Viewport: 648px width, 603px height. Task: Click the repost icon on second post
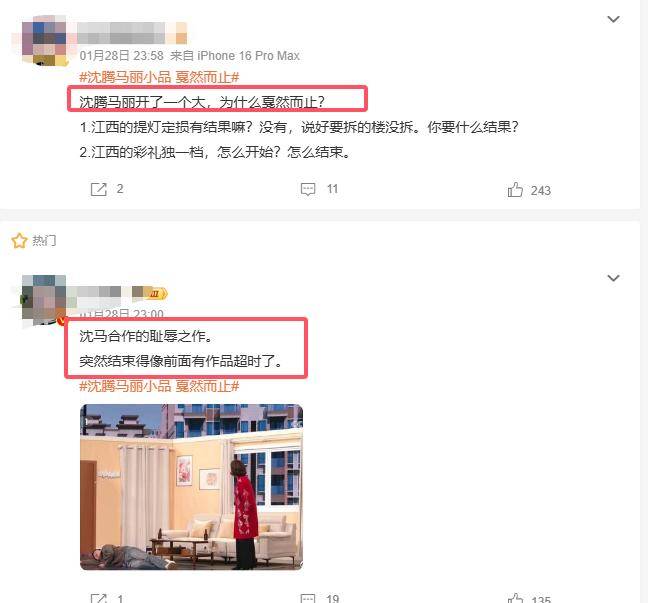(x=99, y=598)
